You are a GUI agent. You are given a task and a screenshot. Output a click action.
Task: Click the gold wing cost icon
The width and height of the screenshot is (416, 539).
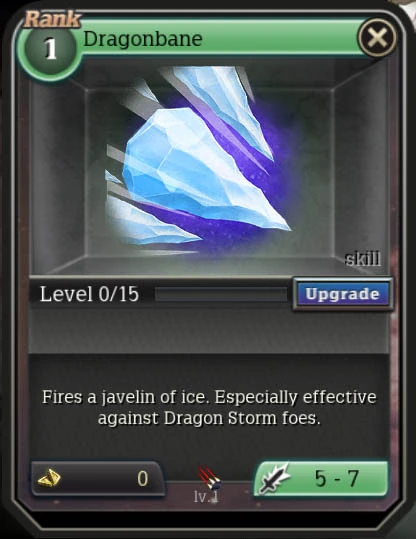coord(49,478)
